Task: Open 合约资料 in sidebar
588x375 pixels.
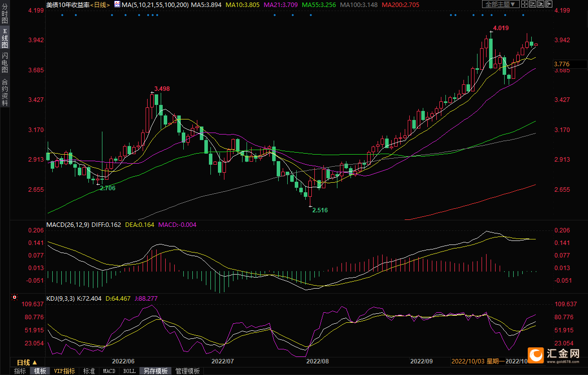Action: click(x=5, y=92)
